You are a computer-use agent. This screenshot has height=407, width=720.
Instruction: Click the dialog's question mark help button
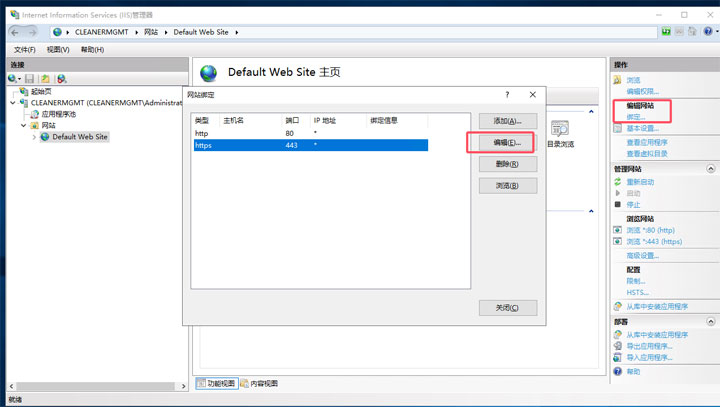pyautogui.click(x=507, y=94)
